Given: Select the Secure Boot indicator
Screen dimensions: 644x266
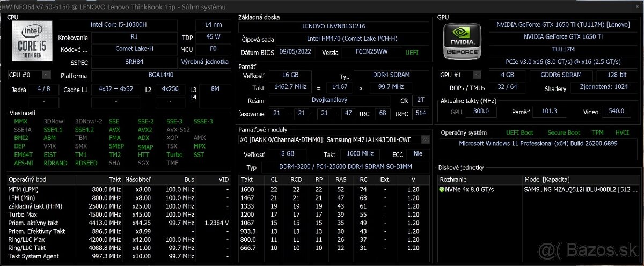Looking at the screenshot, I should tap(563, 132).
